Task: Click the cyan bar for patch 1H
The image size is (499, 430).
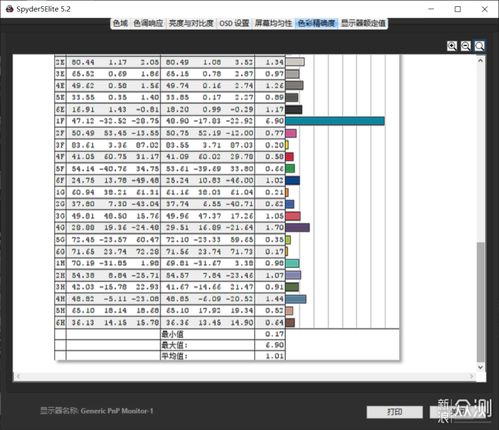Action: [x=292, y=263]
